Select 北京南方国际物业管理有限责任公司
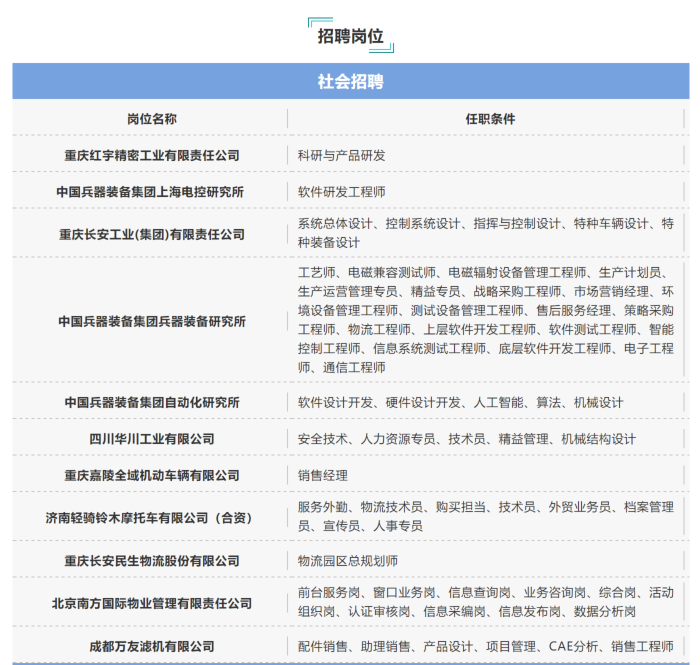 (x=152, y=603)
